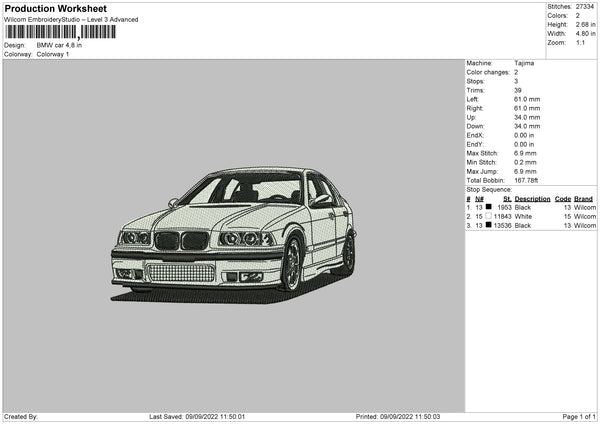Viewport: 600px width, 424px height.
Task: Click the black swatch in stop 3
Action: coord(488,226)
